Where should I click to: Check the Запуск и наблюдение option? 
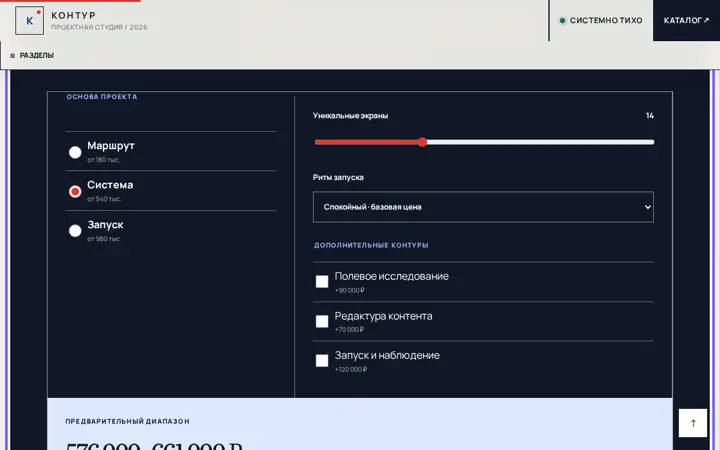click(x=322, y=360)
